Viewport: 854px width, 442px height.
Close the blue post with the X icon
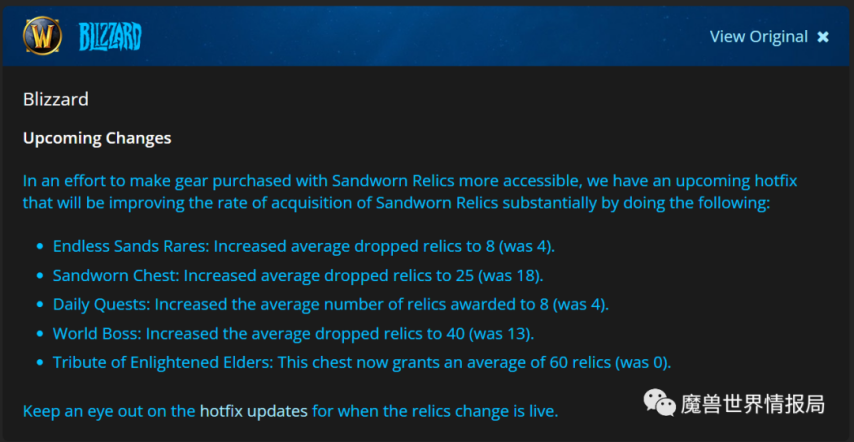(x=823, y=37)
